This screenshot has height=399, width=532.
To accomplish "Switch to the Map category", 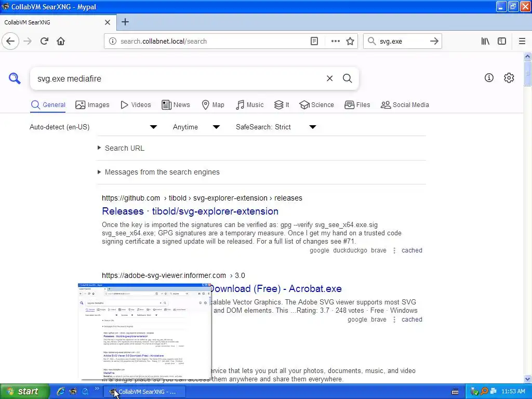I will click(x=212, y=105).
